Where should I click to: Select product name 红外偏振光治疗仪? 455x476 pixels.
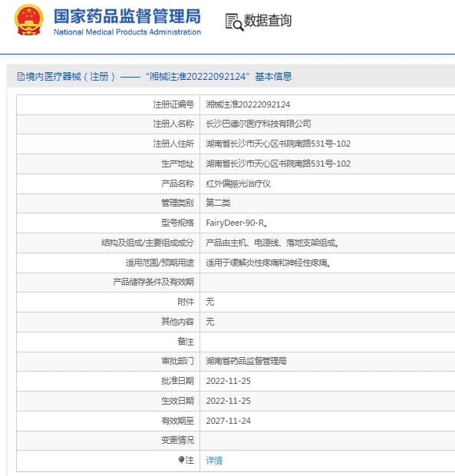click(238, 183)
